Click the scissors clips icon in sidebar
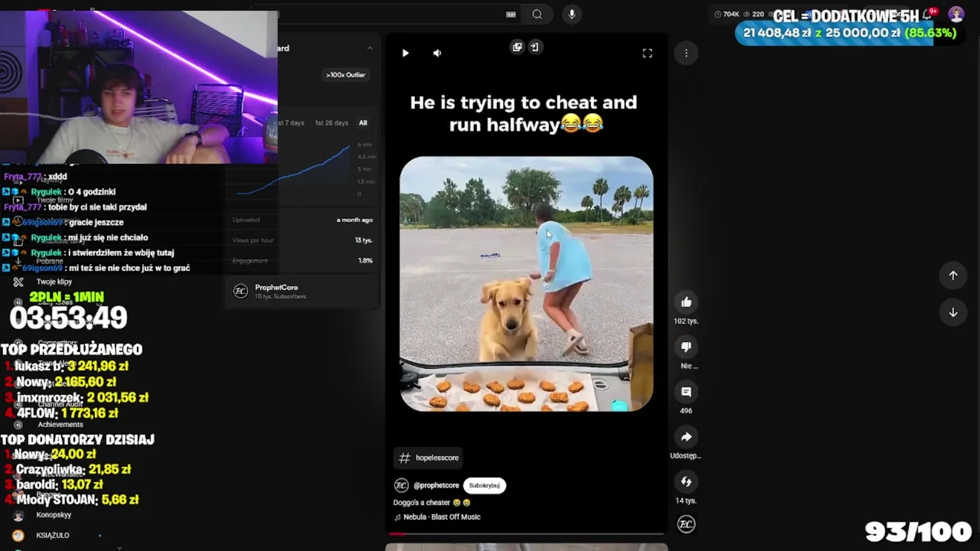 (18, 282)
